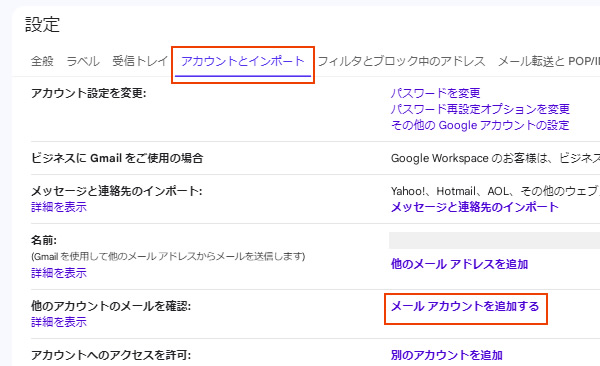600x366 pixels.
Task: Click the 他のアカウントのメールを確認: label
Action: point(111,306)
